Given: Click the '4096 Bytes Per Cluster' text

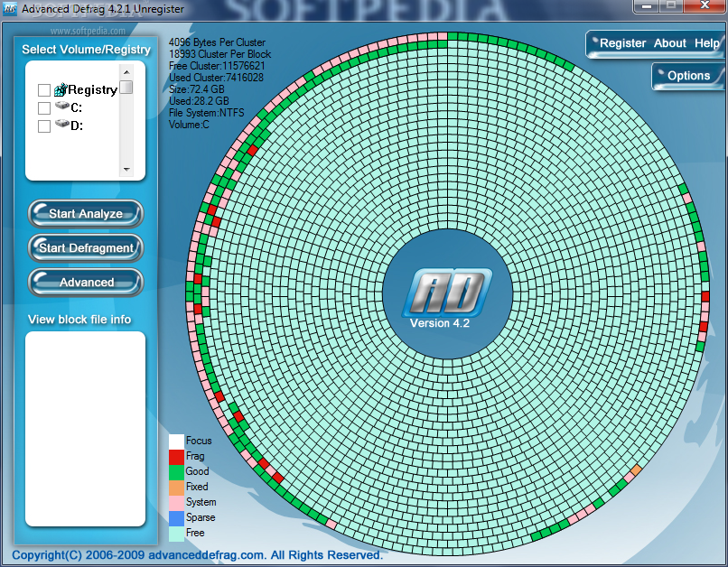Looking at the screenshot, I should coord(218,42).
